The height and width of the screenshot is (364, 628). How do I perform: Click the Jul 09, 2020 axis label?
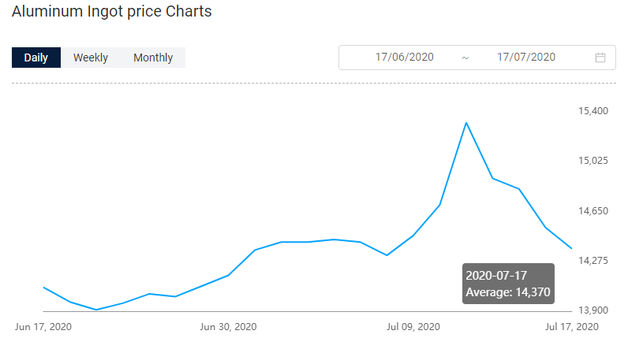coord(413,327)
